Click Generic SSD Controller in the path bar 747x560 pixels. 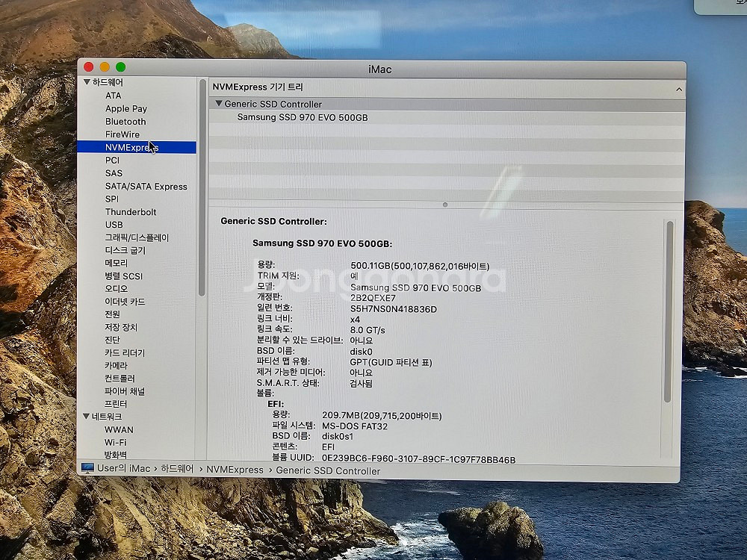coord(328,471)
